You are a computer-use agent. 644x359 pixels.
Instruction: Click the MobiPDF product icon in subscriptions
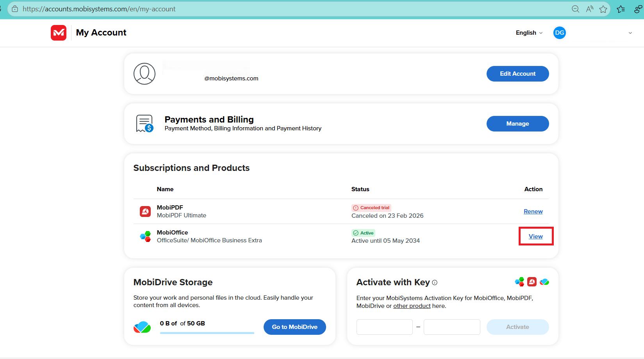click(x=145, y=211)
